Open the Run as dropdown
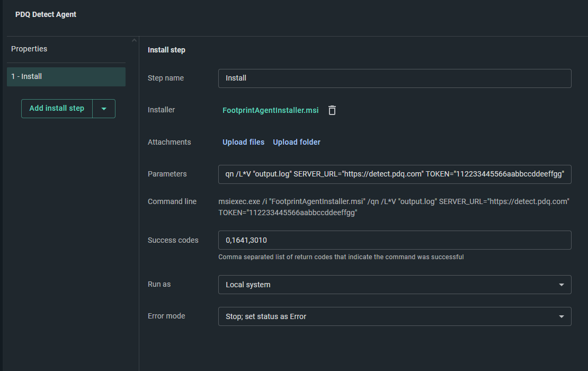The image size is (588, 371). (x=395, y=285)
